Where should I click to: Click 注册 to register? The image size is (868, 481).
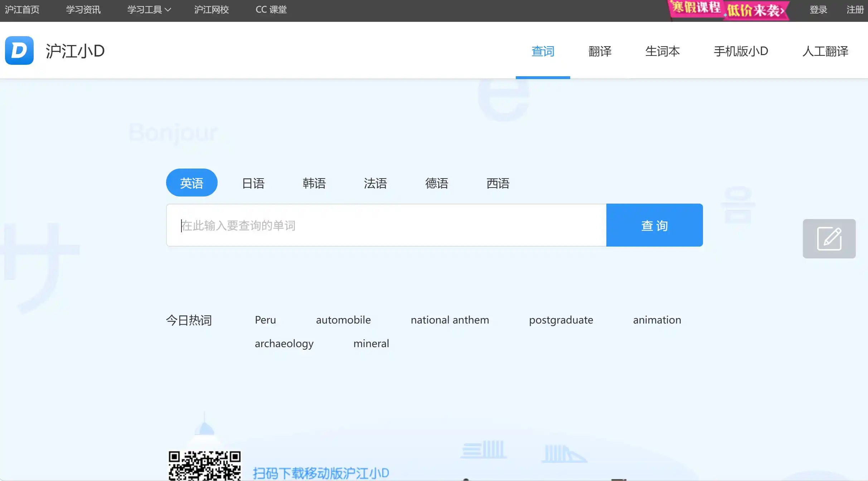[855, 10]
